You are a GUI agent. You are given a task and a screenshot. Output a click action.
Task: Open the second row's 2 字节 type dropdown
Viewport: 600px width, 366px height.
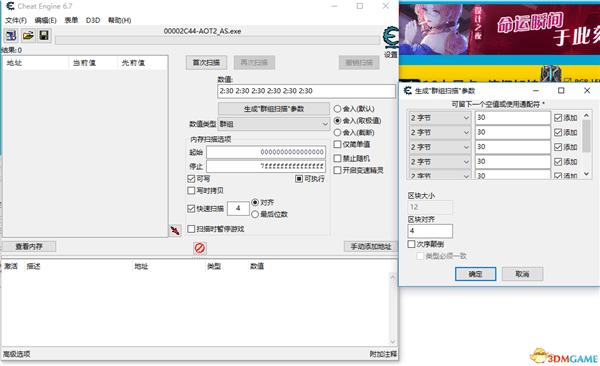tap(439, 132)
